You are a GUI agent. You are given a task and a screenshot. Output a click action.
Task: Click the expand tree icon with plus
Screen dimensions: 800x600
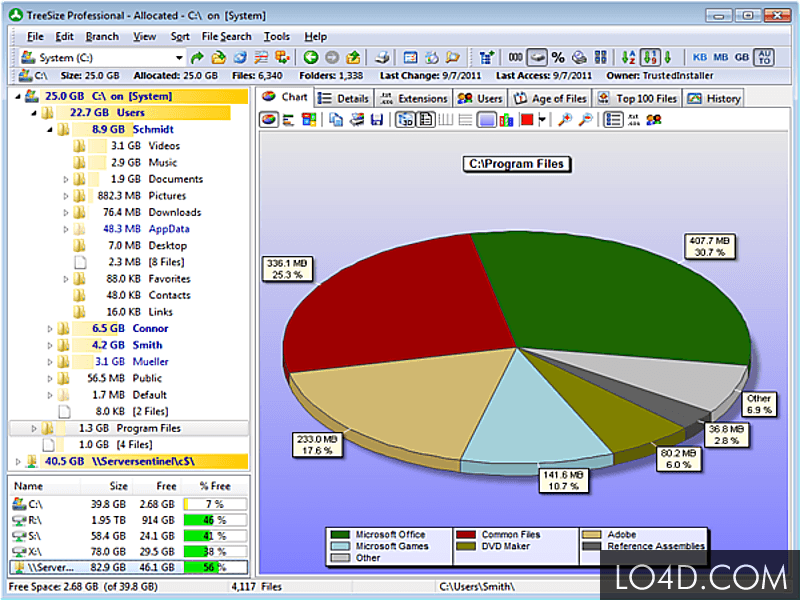pos(486,58)
